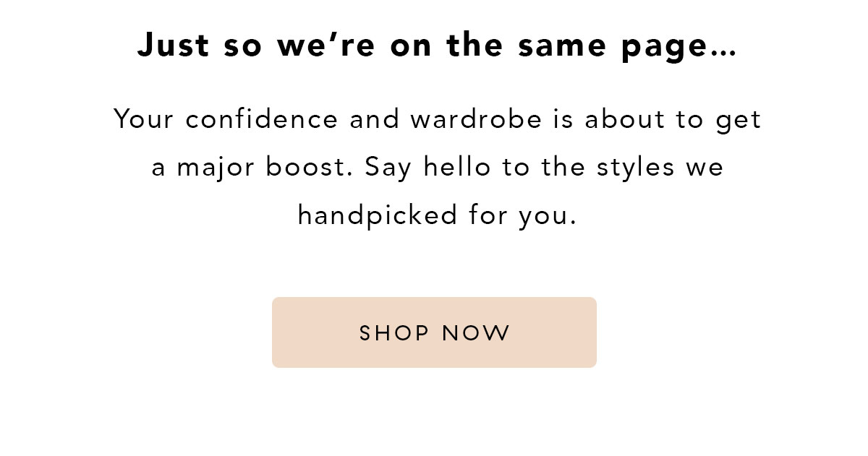The width and height of the screenshot is (868, 456).
Task: Click the word 'Say' in the second line
Action: pyautogui.click(x=388, y=168)
